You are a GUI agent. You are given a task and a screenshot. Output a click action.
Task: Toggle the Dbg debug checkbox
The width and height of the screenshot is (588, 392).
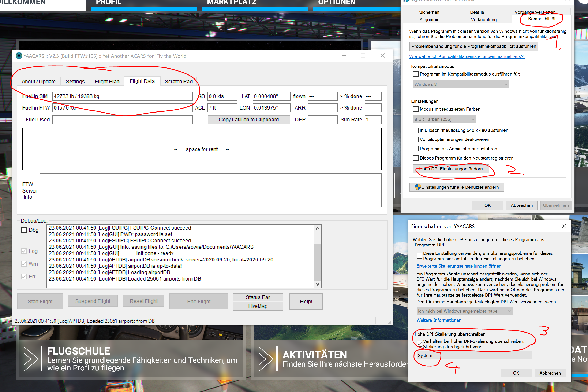click(24, 230)
